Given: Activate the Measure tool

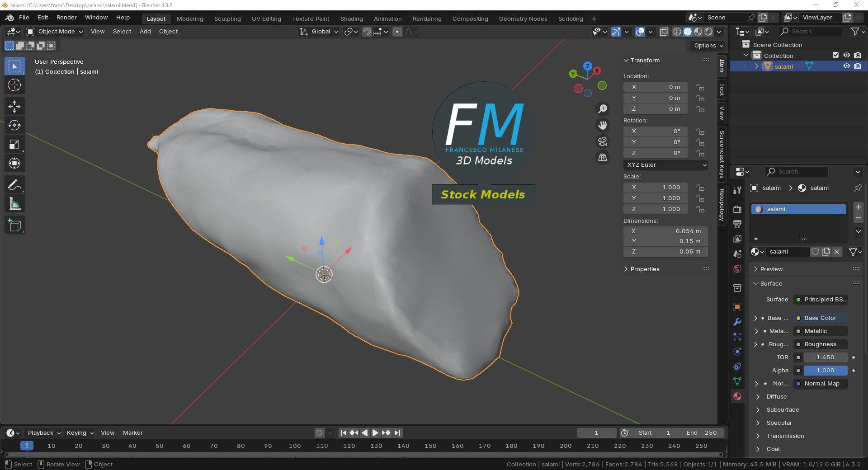Looking at the screenshot, I should [x=14, y=204].
